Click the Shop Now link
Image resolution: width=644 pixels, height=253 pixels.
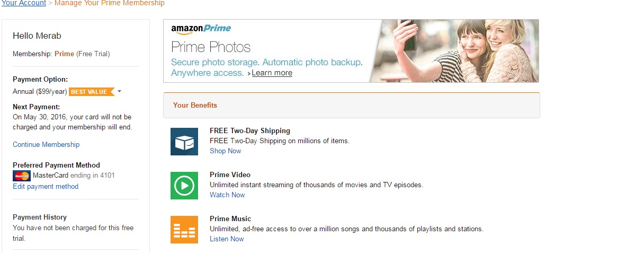[225, 151]
